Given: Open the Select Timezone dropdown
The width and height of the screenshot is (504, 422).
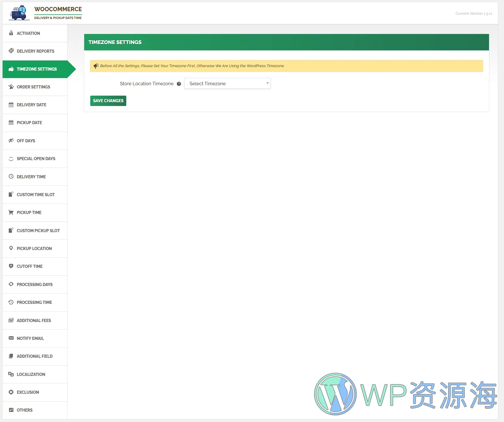Looking at the screenshot, I should [227, 84].
